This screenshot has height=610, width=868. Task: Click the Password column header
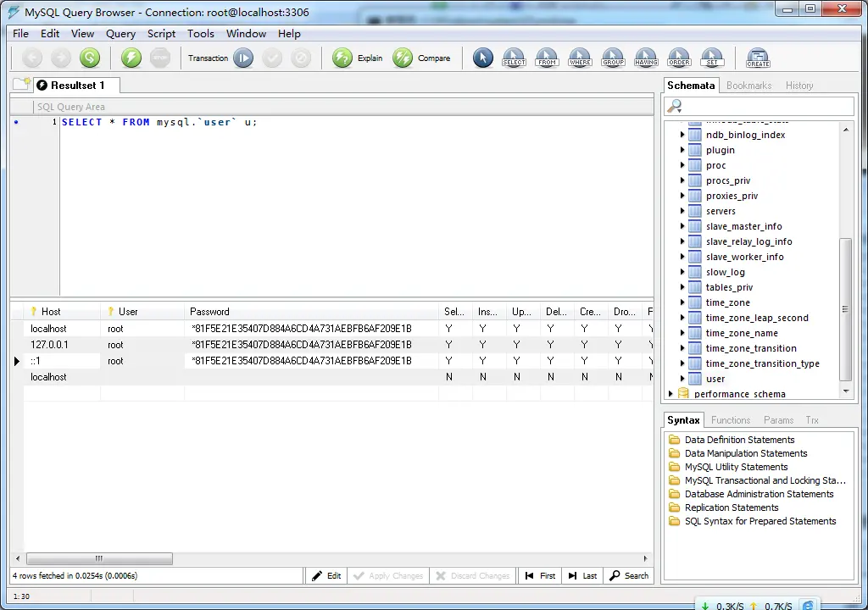pos(311,312)
